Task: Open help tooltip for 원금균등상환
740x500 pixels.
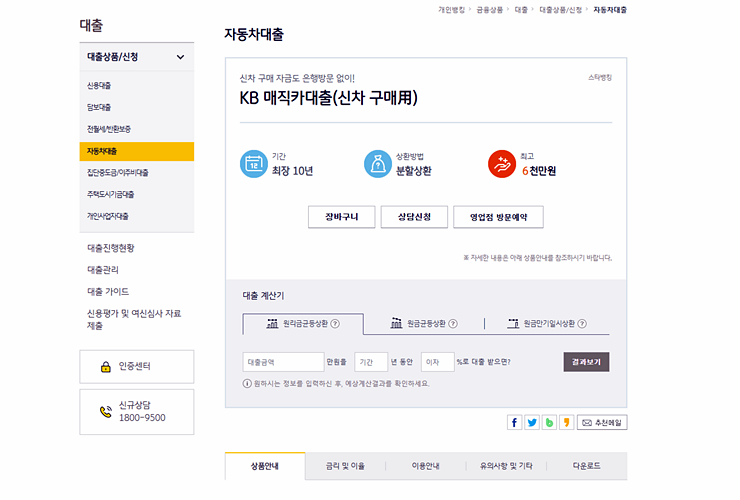Action: 453,324
